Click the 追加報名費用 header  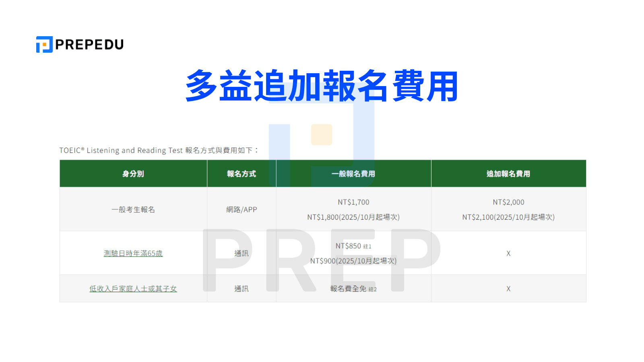508,174
